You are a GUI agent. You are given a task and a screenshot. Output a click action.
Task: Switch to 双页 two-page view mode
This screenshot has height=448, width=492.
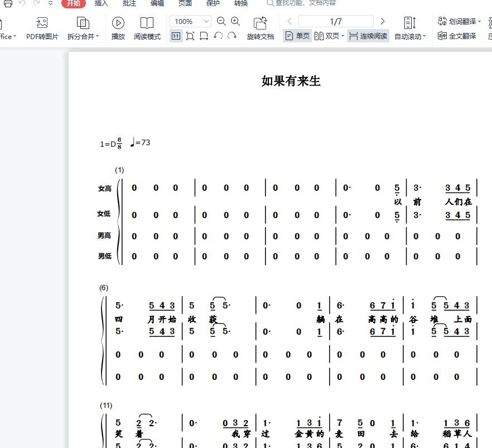[329, 35]
